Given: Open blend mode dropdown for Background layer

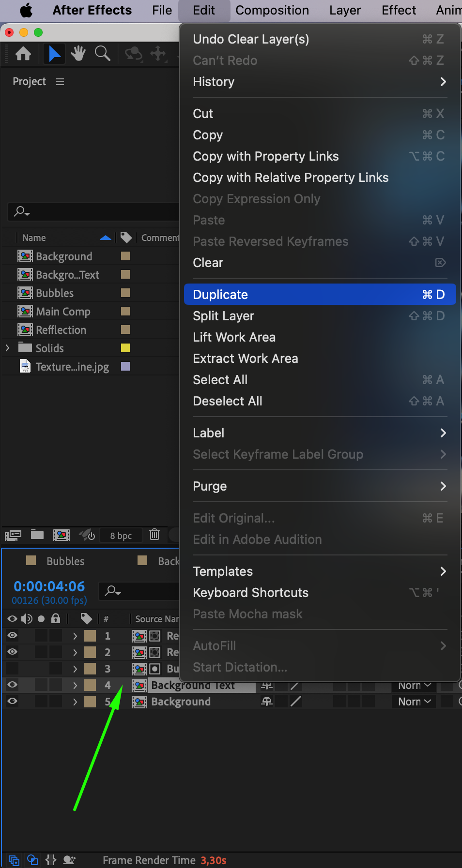Looking at the screenshot, I should click(x=414, y=702).
